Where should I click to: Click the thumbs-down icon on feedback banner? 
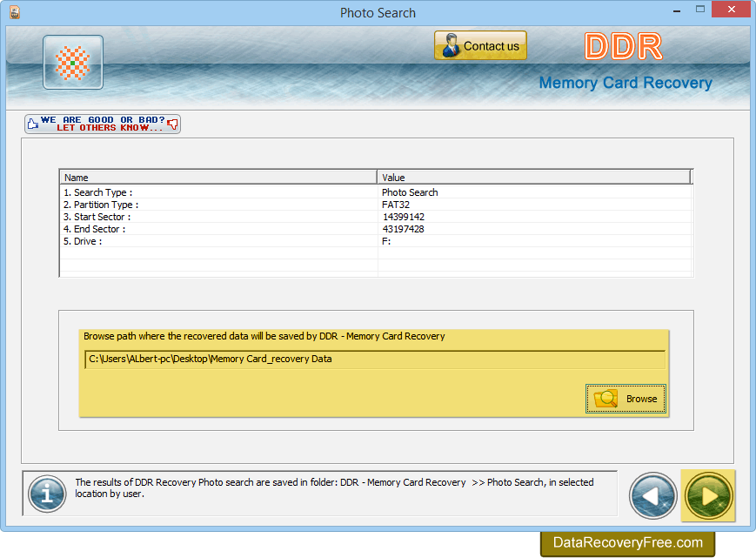pyautogui.click(x=172, y=124)
